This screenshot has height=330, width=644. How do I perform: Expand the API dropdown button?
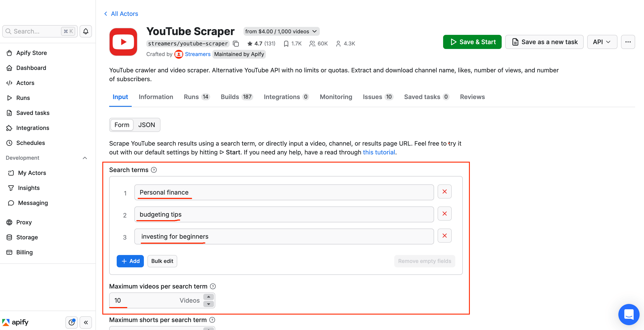click(x=602, y=42)
